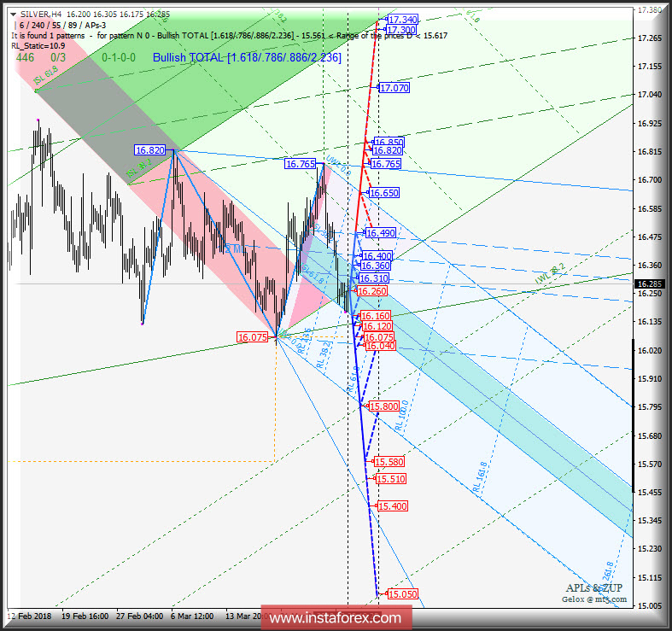The image size is (672, 631).
Task: Click the current price marker 16.285 on price axis
Action: click(650, 283)
